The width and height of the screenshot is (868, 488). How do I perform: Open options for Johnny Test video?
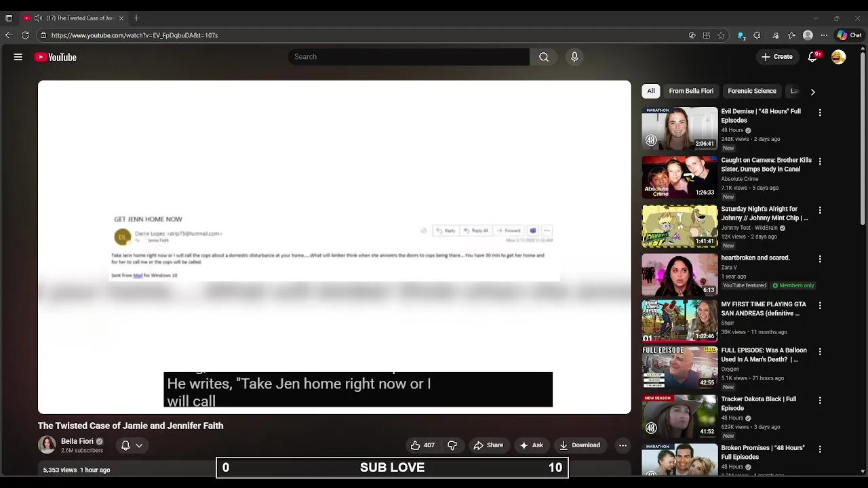tap(820, 210)
